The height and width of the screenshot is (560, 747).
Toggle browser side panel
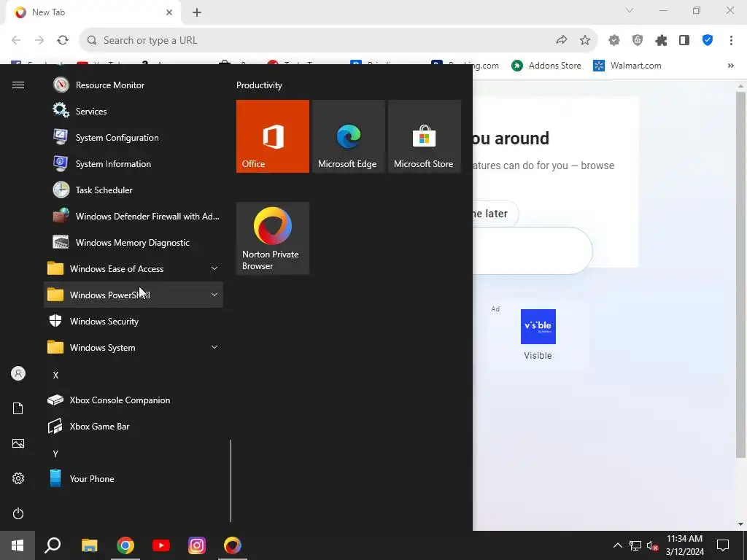point(684,41)
